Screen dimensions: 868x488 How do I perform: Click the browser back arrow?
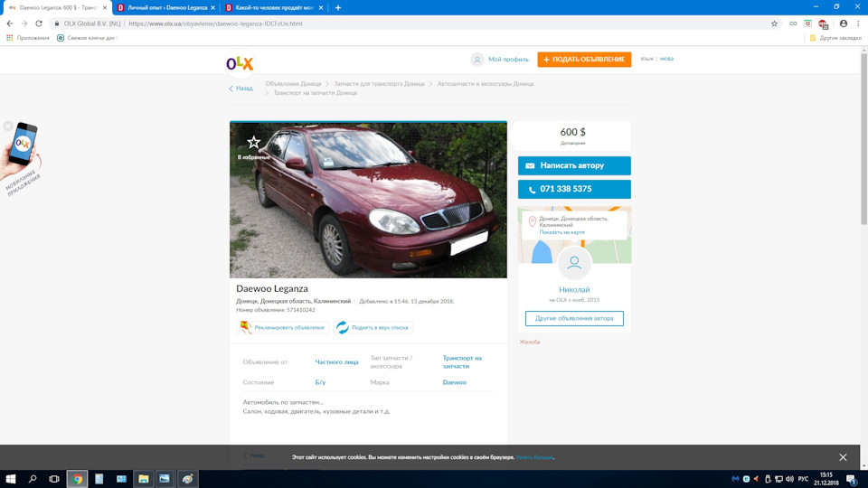pyautogui.click(x=9, y=23)
